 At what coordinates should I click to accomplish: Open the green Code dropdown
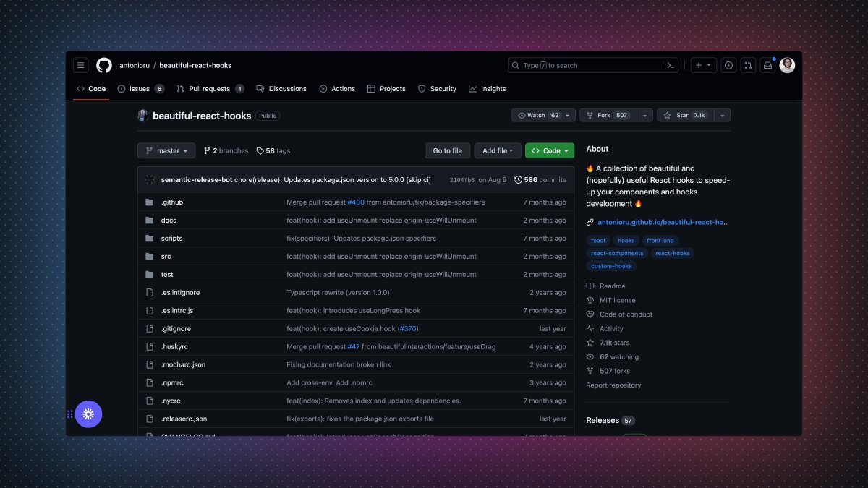point(550,150)
